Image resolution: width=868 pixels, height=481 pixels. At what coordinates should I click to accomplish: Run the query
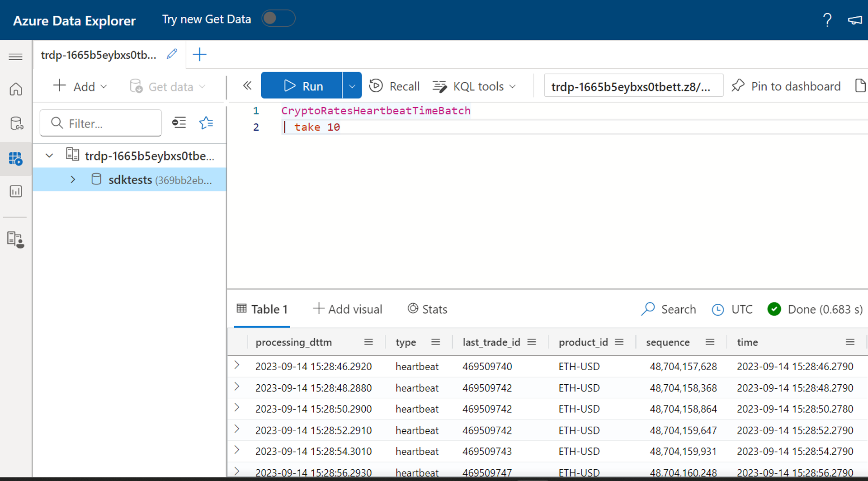coord(302,86)
